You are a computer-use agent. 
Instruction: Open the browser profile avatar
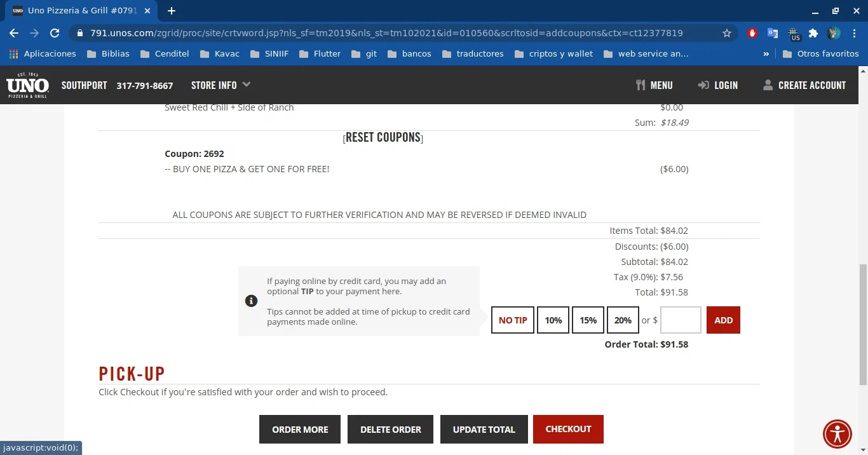[834, 33]
